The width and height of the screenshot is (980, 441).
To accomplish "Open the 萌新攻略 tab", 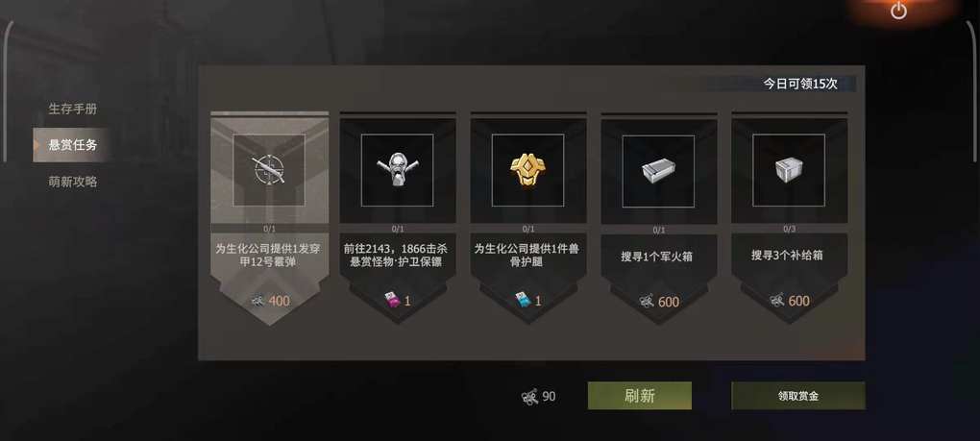I will 72,182.
